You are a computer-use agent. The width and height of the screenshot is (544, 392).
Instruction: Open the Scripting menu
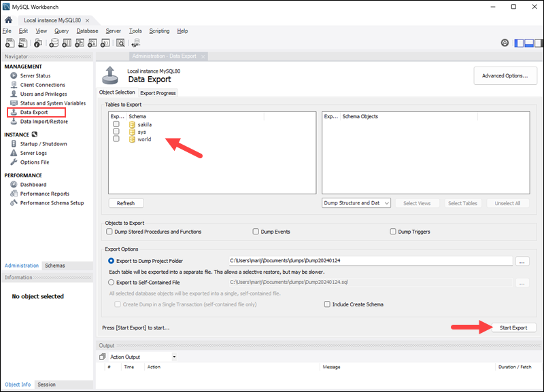coord(159,31)
